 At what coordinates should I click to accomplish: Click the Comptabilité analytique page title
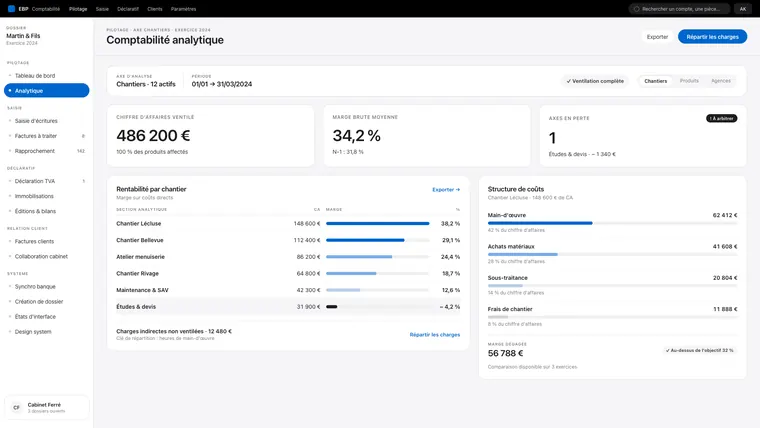(165, 40)
